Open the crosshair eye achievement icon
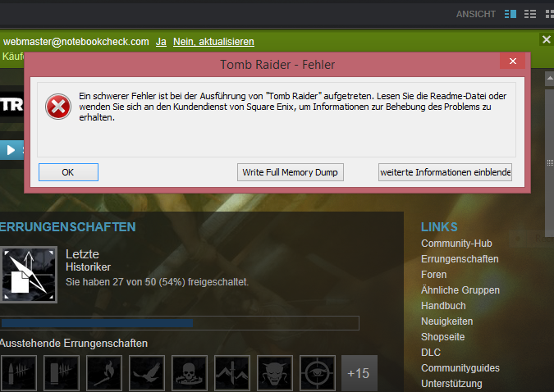The image size is (554, 392). [318, 373]
